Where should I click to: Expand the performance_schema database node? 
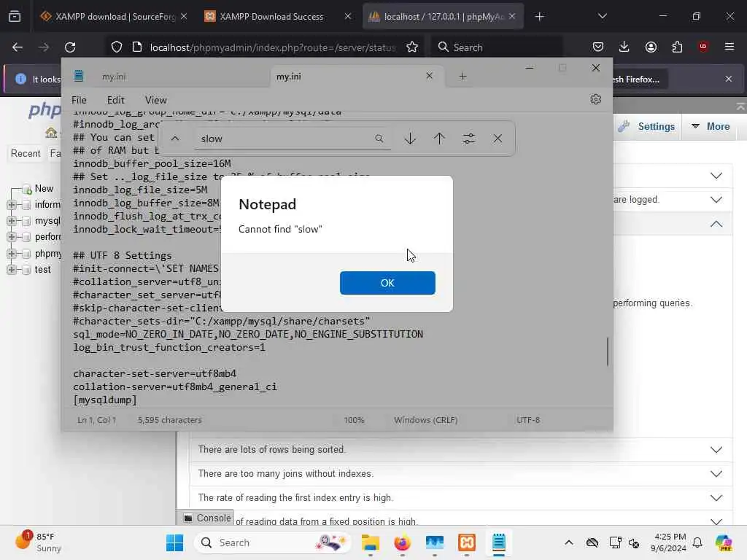point(12,237)
